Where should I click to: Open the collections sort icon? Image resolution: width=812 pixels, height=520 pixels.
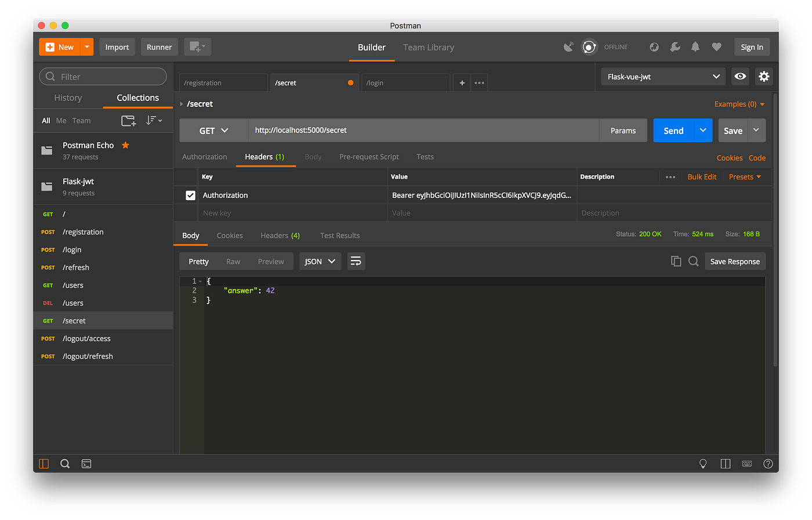154,120
